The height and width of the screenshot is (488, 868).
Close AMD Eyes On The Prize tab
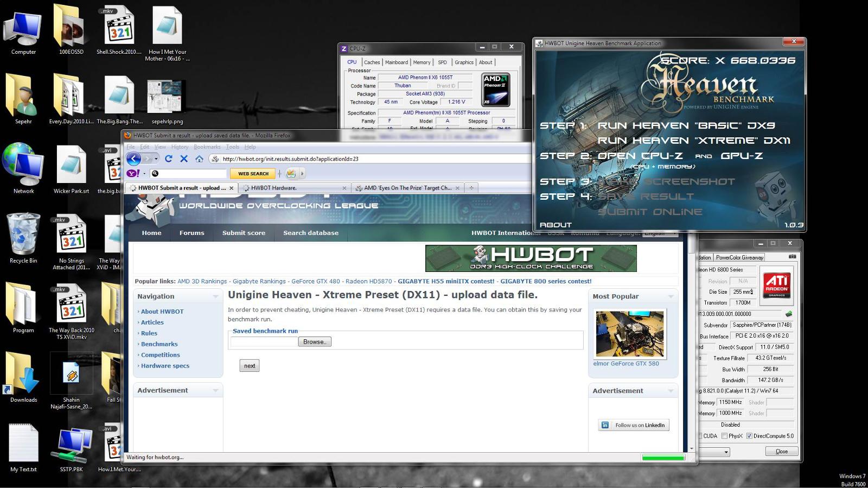point(457,188)
